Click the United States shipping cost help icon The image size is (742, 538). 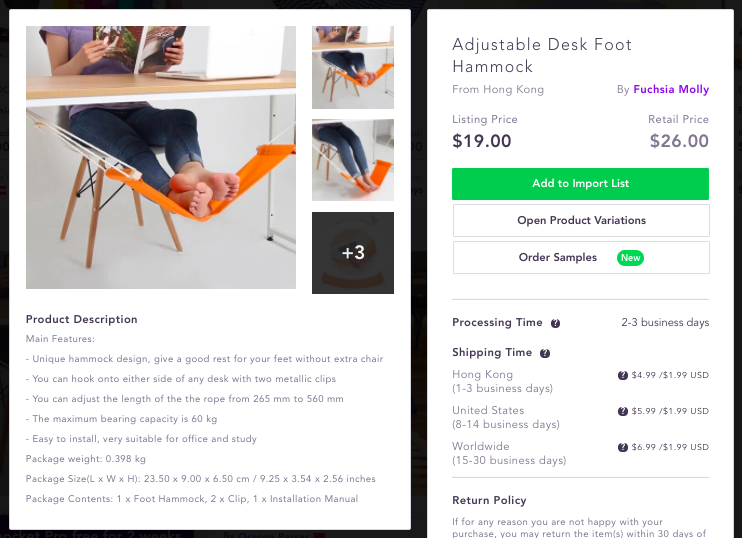click(x=623, y=412)
